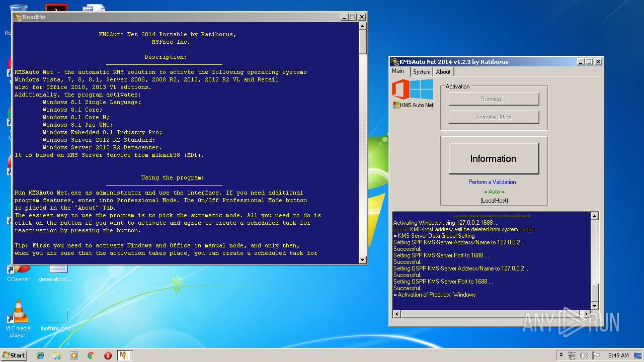Click ReadMe line 'Windows Server 2012 R2 Datacenter.'

pos(102,147)
